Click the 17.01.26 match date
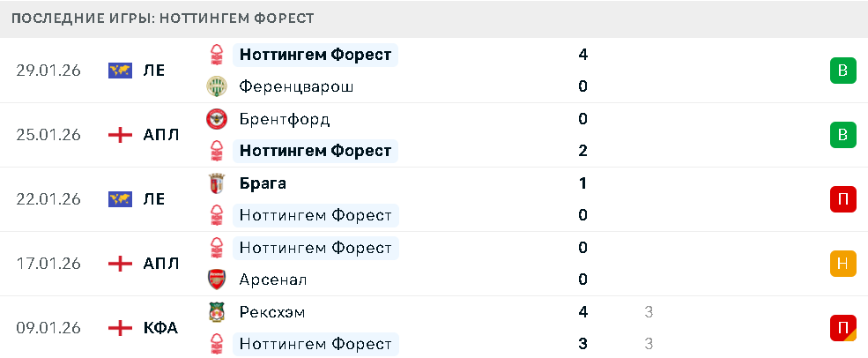This screenshot has width=868, height=358. [48, 264]
